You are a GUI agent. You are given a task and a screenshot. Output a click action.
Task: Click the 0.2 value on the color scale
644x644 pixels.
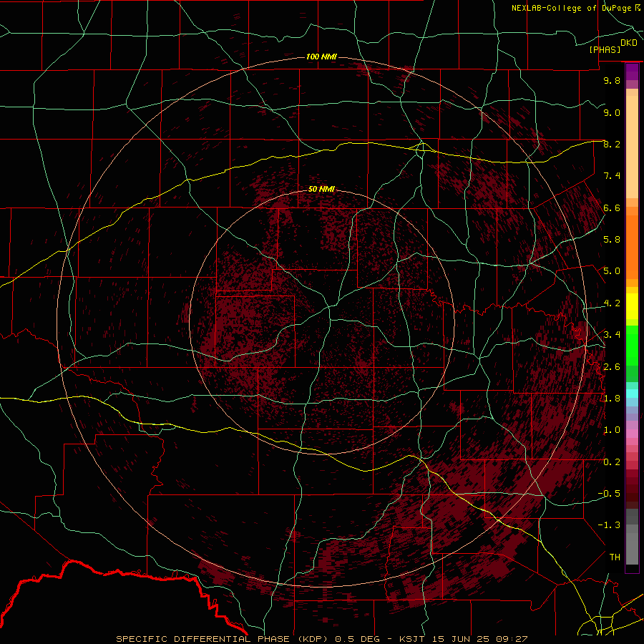[x=612, y=462]
